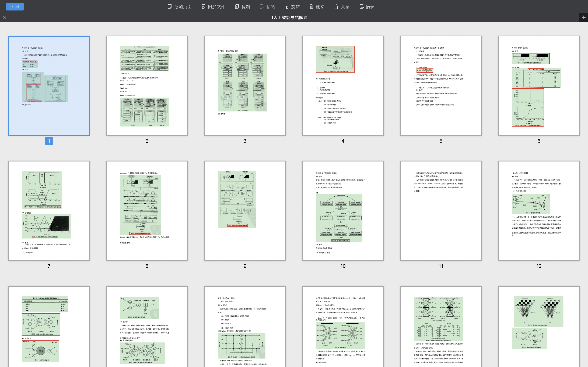Select the 1人工智能总结解读 tab title
The height and width of the screenshot is (367, 588).
[x=289, y=17]
